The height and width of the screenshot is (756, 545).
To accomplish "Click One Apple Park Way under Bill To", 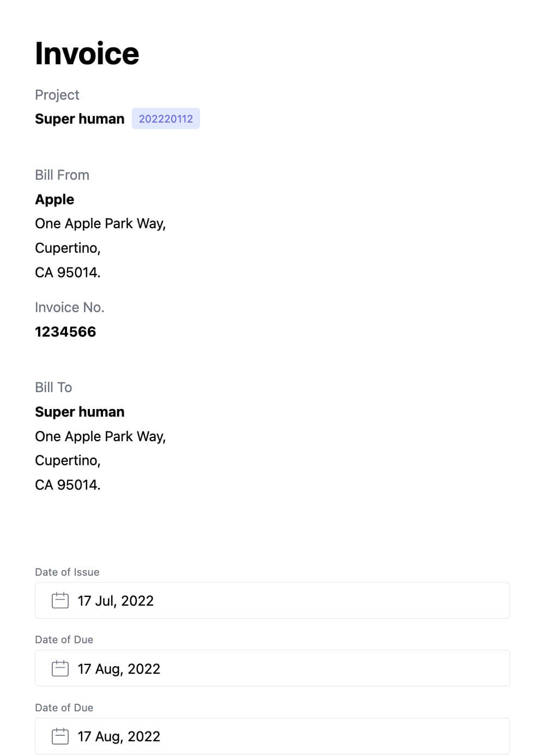I will pos(100,436).
